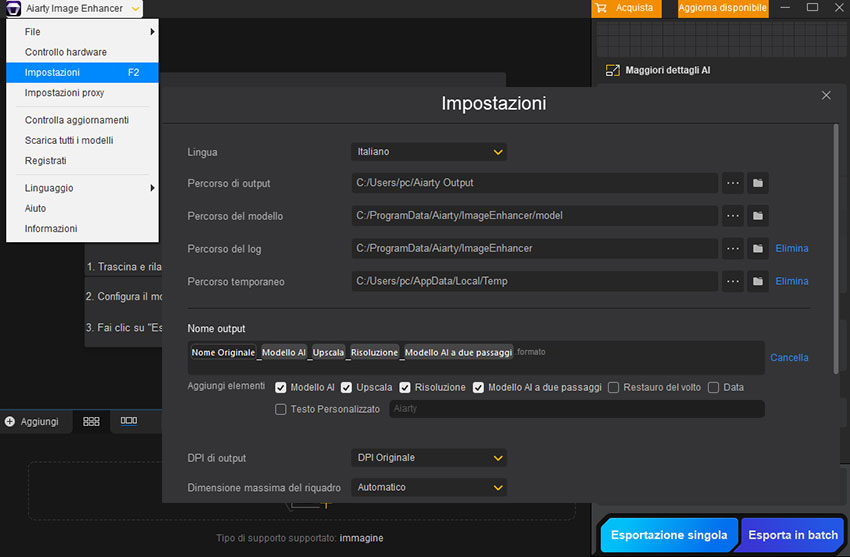
Task: Uncheck the Risoluzione checkbox
Action: (404, 387)
